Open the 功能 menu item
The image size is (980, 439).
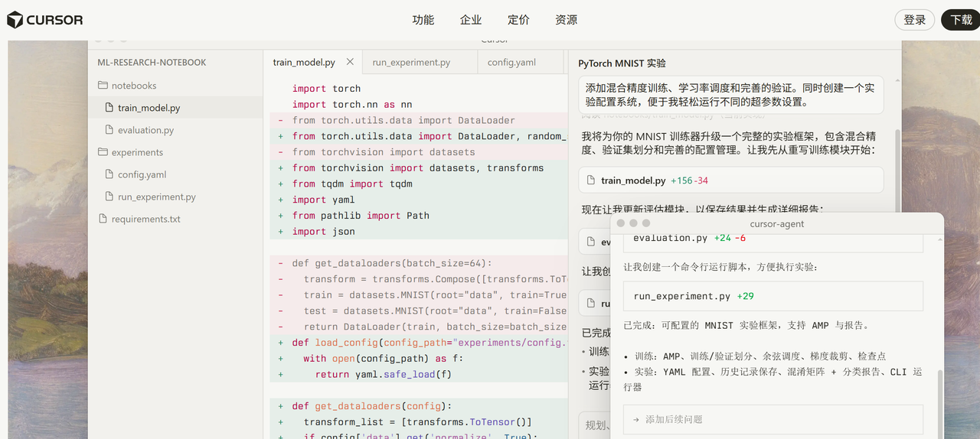423,20
